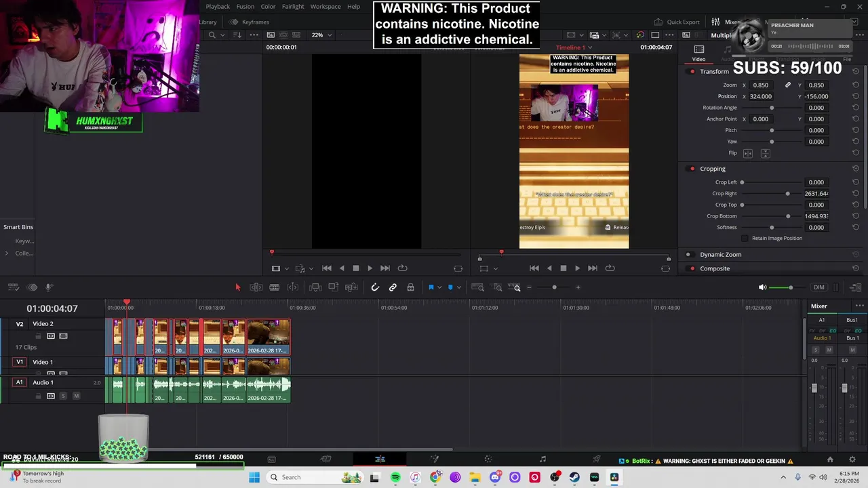Image resolution: width=868 pixels, height=488 pixels.
Task: Play the timeline viewer forward
Action: (x=577, y=268)
